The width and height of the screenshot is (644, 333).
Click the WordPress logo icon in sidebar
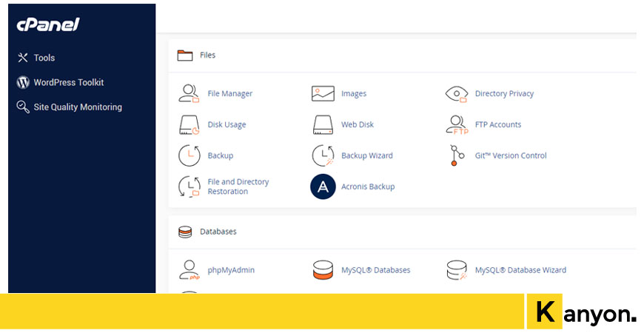pos(23,83)
